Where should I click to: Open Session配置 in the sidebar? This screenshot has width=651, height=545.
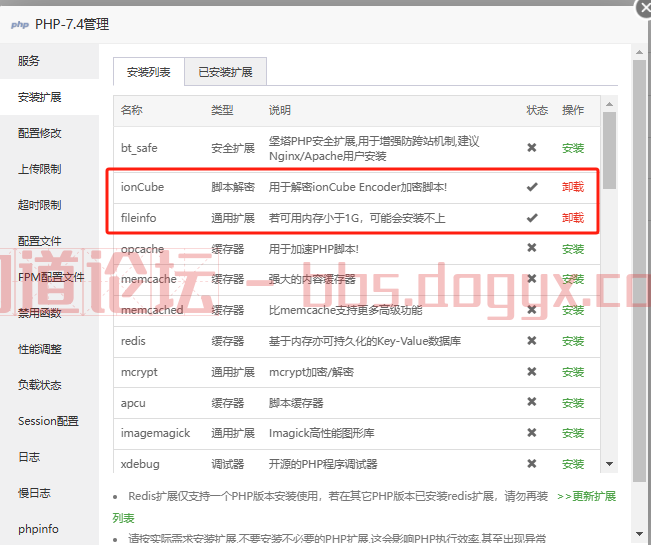point(48,421)
